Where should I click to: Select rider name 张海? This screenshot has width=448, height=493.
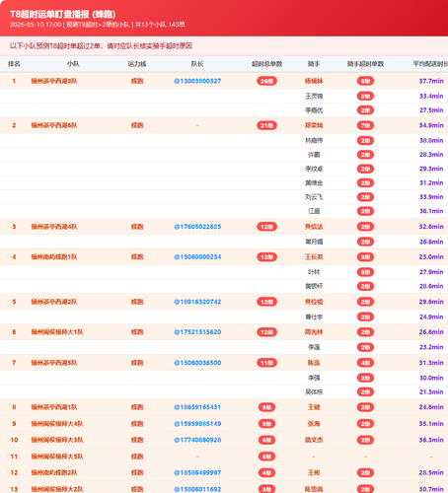[314, 424]
